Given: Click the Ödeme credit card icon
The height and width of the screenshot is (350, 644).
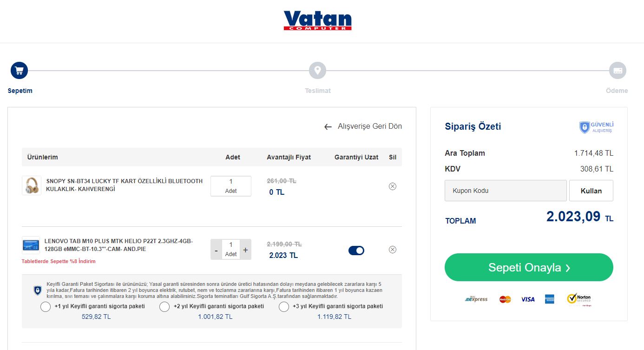Looking at the screenshot, I should pyautogui.click(x=618, y=71).
